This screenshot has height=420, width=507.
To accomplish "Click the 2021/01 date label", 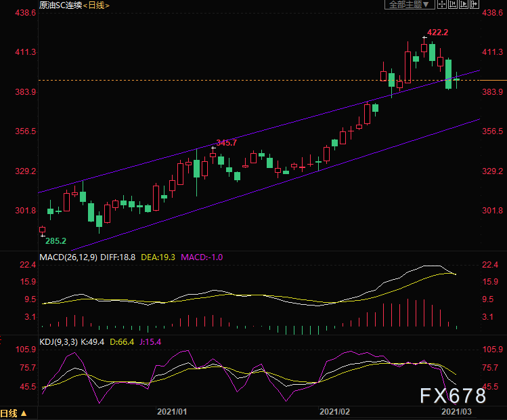I will 172,412.
